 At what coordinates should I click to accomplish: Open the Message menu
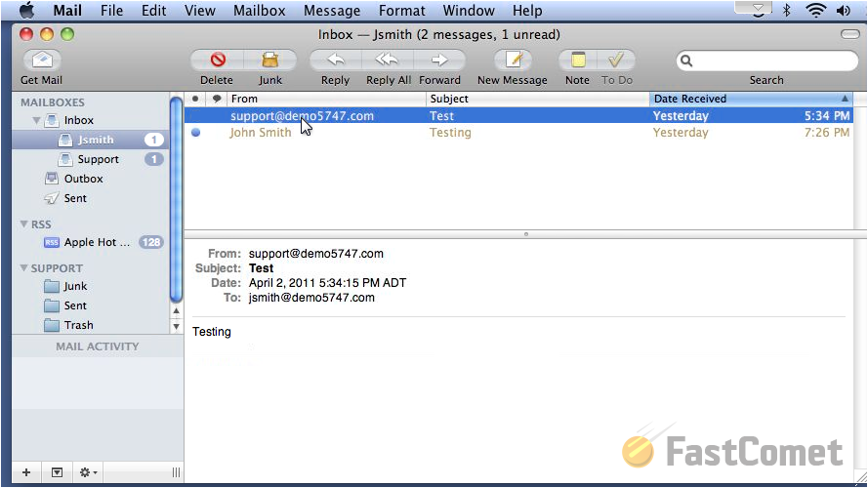[332, 11]
